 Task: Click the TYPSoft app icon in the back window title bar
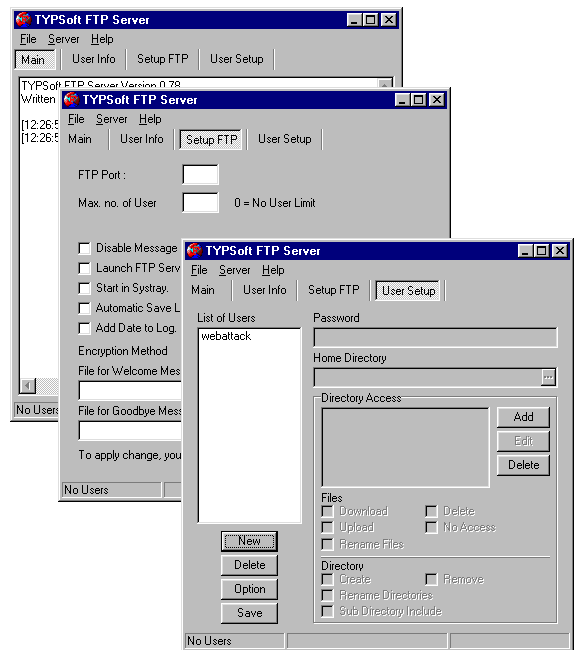pos(23,19)
